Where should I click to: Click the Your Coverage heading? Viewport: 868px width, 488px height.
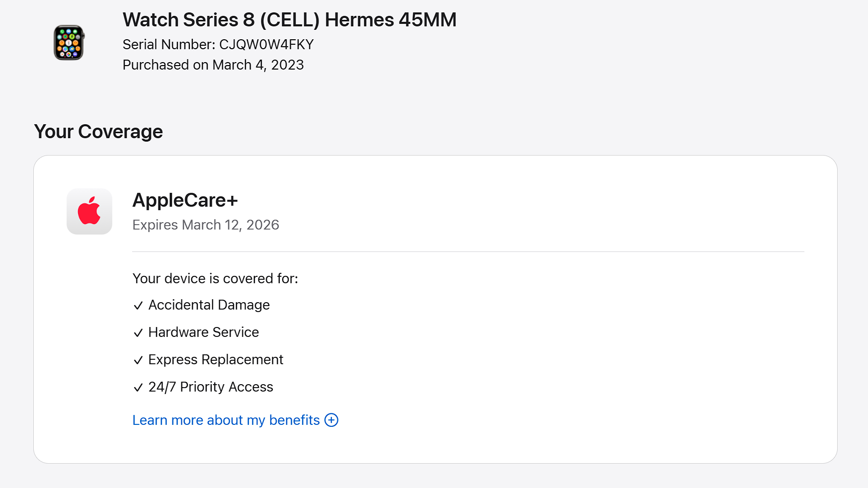coord(98,132)
